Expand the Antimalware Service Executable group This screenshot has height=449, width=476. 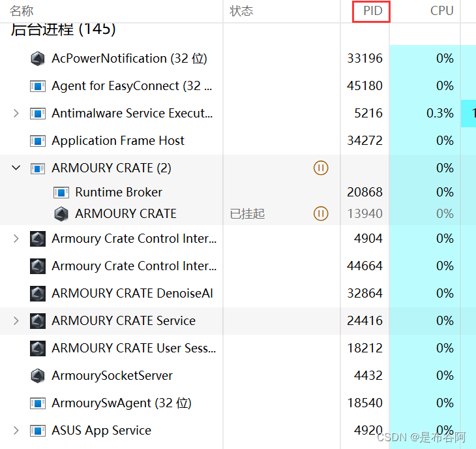16,114
